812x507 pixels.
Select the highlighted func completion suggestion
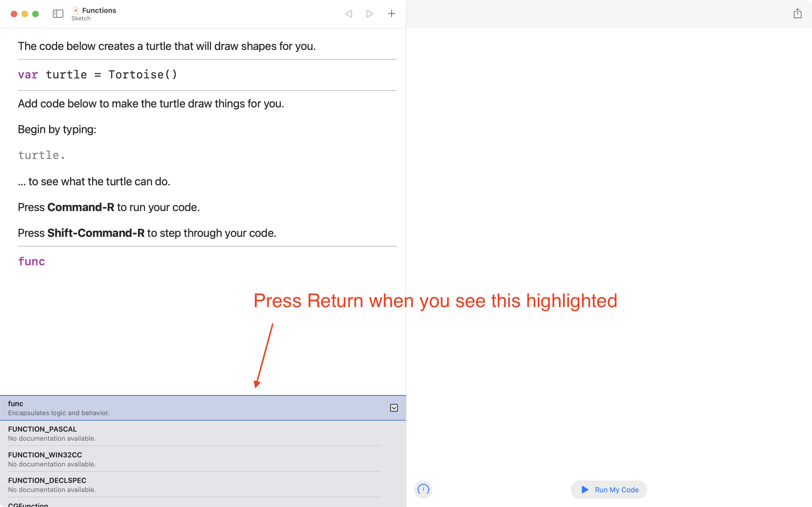pyautogui.click(x=134, y=407)
